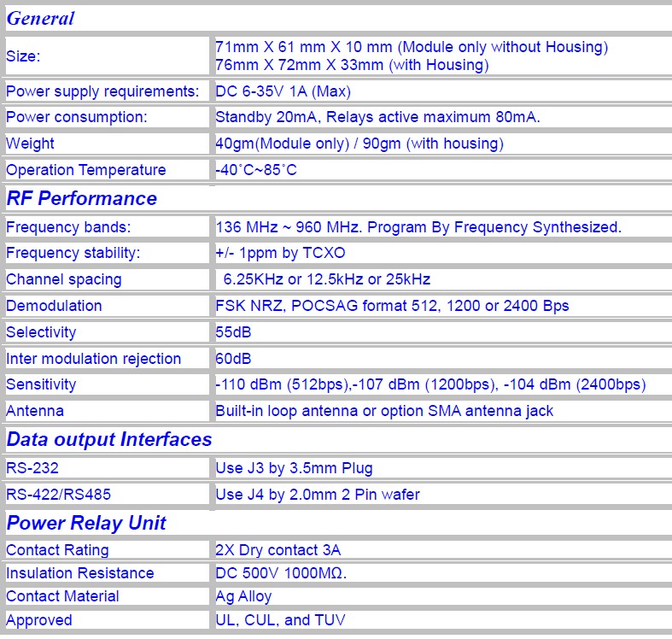672x639 pixels.
Task: Click the 'Contact Material' label
Action: [62, 596]
